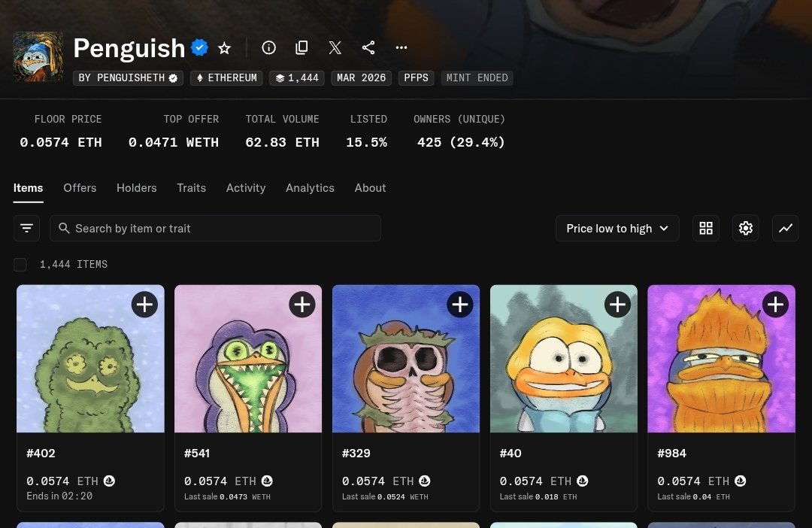The height and width of the screenshot is (528, 812).
Task: Open creator BY PENGUISHETH badge
Action: pyautogui.click(x=128, y=77)
